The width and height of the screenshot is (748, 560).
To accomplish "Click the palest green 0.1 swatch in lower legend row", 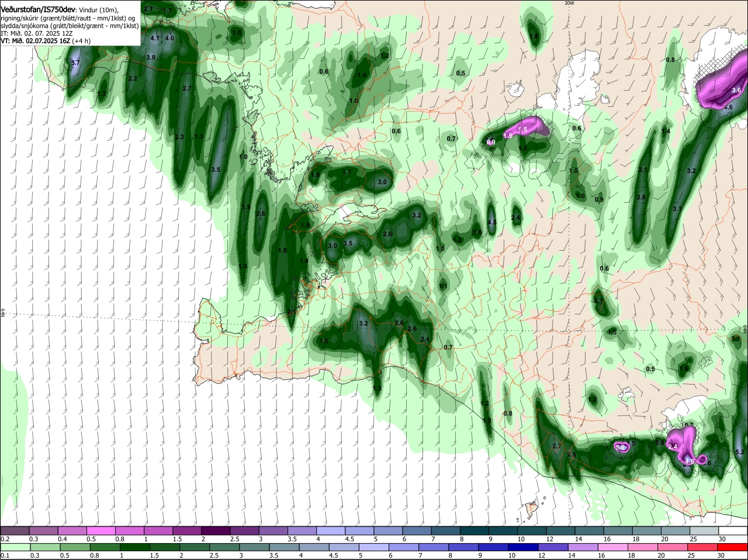I will click(x=15, y=547).
